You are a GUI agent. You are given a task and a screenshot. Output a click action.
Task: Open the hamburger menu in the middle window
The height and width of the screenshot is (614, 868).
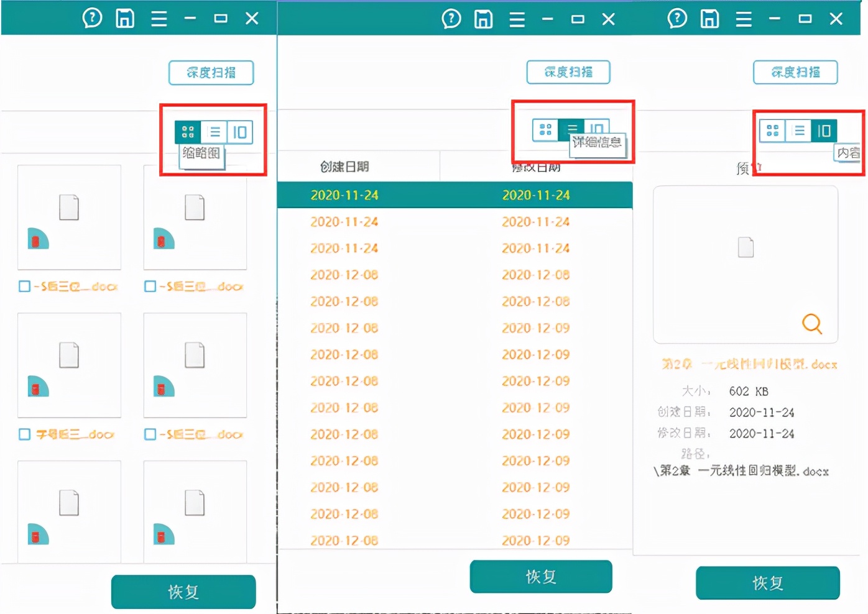(517, 19)
